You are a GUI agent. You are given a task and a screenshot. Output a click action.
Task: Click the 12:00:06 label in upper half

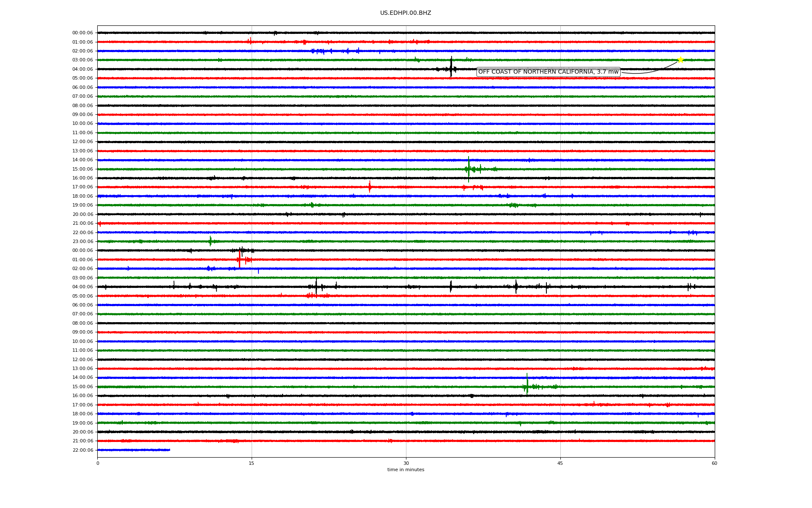(82, 142)
